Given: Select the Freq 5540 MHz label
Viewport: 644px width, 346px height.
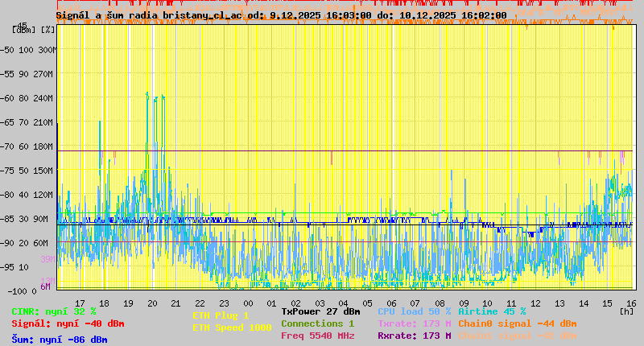Looking at the screenshot, I should pyautogui.click(x=317, y=336).
